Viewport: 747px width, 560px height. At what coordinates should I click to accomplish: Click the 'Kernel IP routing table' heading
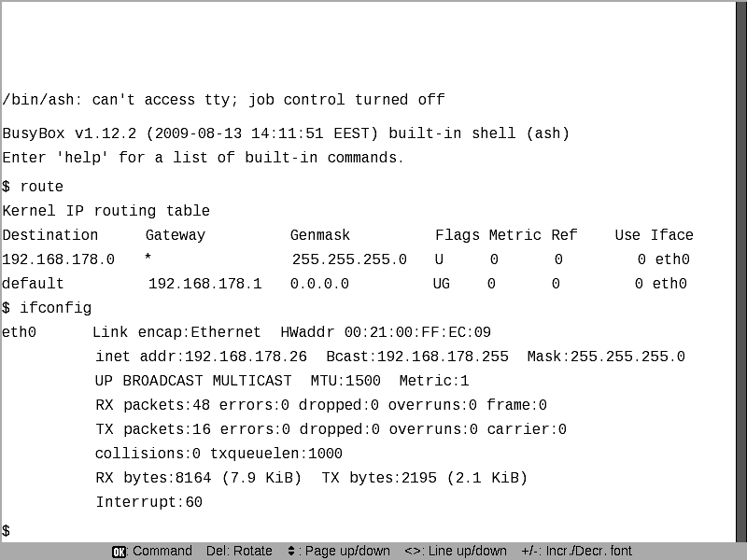(106, 211)
